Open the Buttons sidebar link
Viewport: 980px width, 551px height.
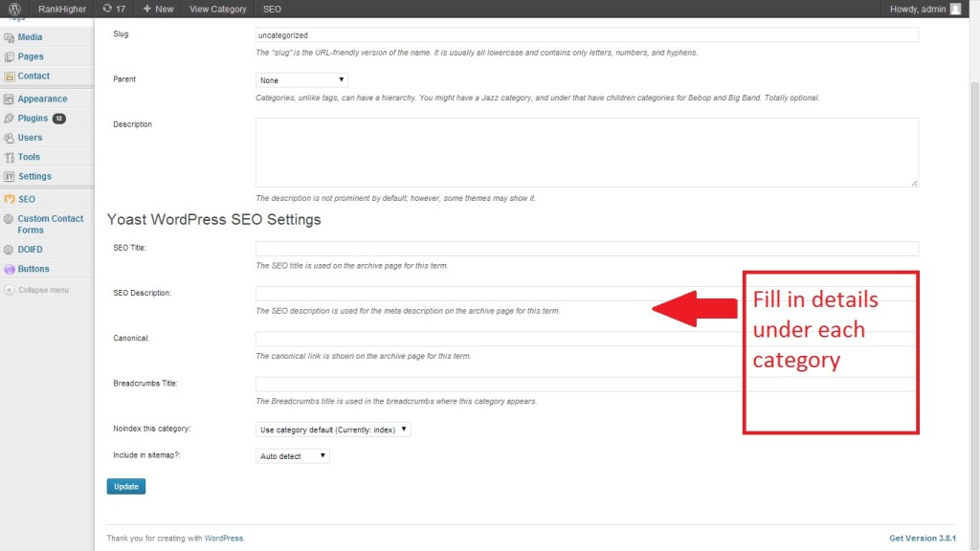click(33, 269)
